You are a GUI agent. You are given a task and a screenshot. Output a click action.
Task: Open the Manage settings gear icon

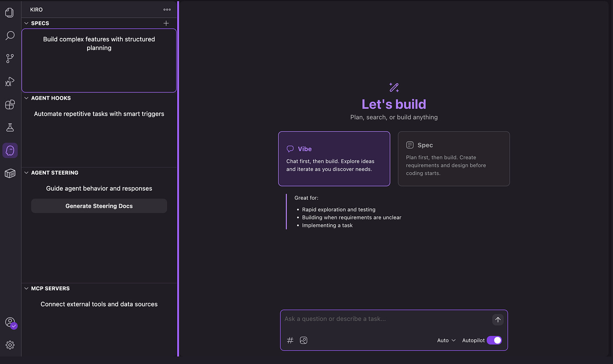pos(10,345)
